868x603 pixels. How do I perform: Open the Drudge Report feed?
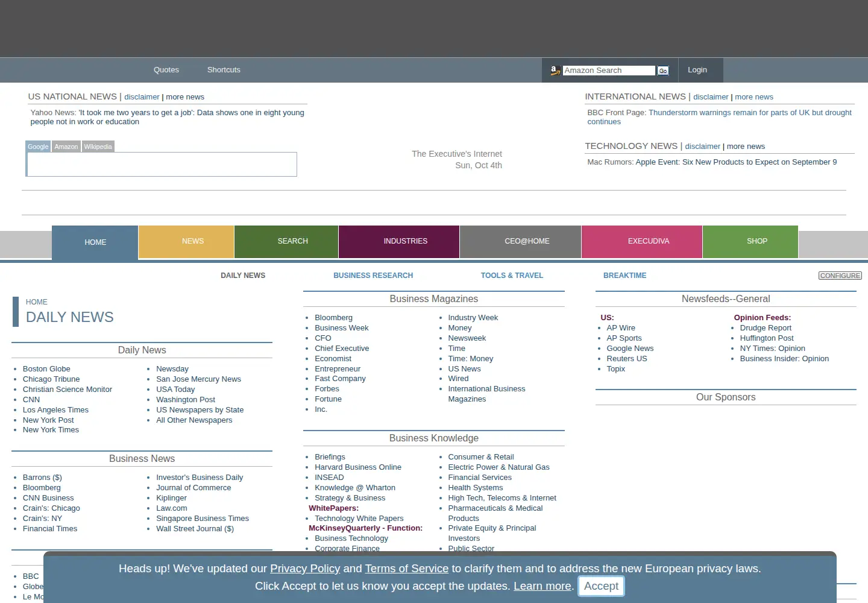[766, 328]
